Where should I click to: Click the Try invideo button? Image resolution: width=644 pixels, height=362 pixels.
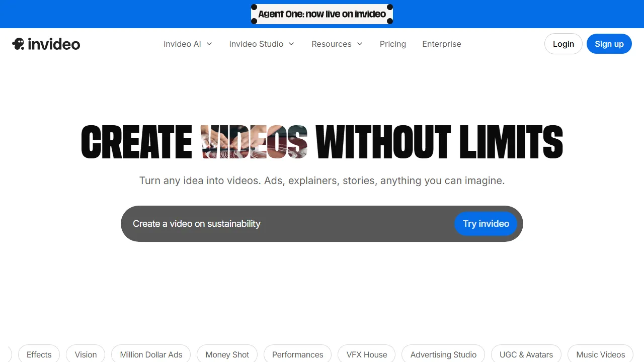[486, 224]
